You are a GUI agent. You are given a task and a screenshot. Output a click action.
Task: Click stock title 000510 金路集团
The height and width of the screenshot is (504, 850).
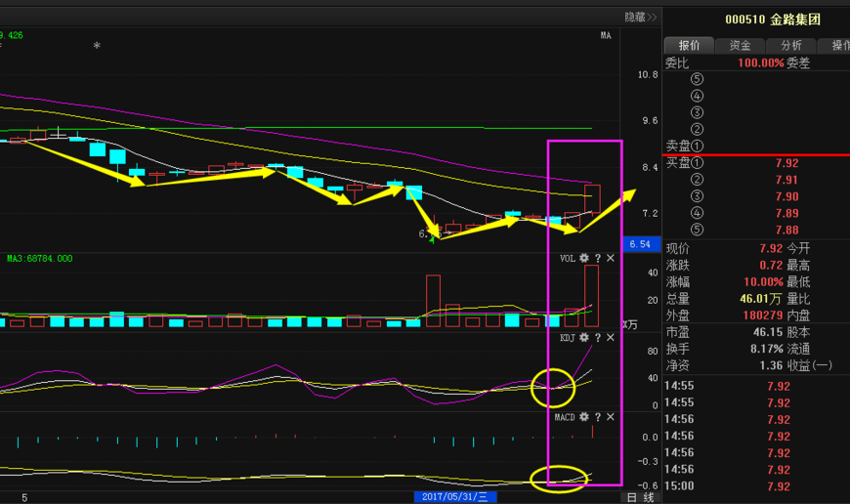click(773, 20)
